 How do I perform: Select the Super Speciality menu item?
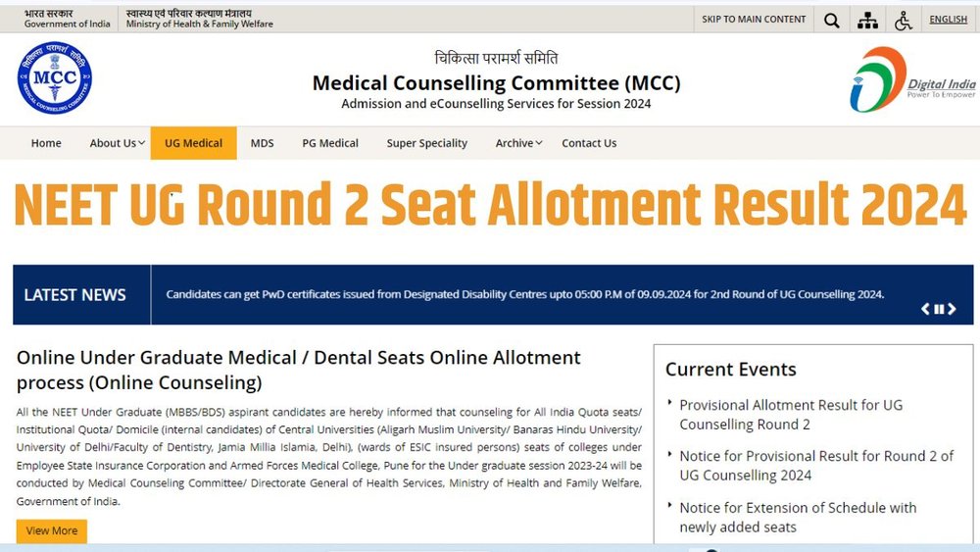point(427,143)
